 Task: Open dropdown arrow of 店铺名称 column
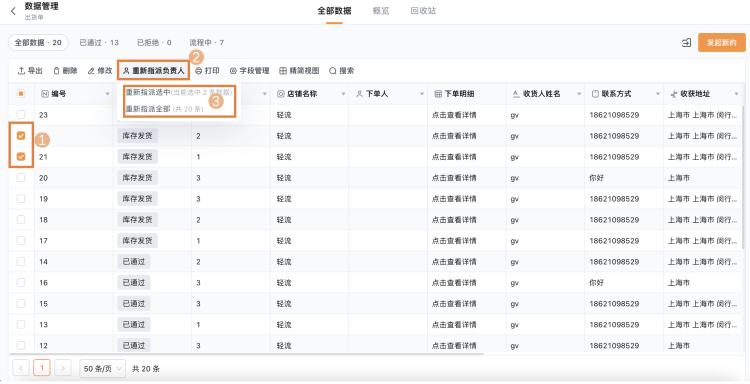(343, 94)
